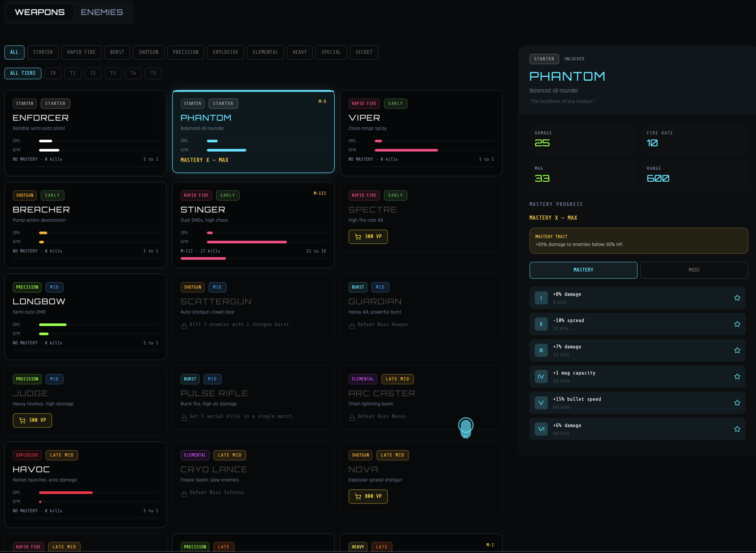Select the Longbow weapon card

point(85,317)
